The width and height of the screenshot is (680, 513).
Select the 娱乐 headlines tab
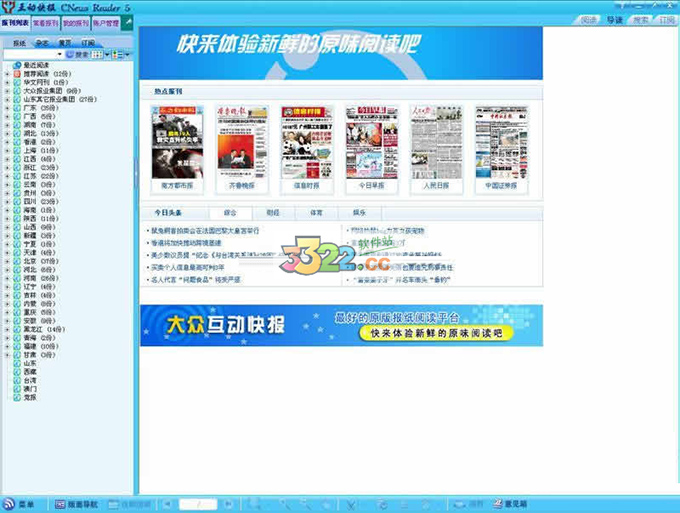point(360,213)
